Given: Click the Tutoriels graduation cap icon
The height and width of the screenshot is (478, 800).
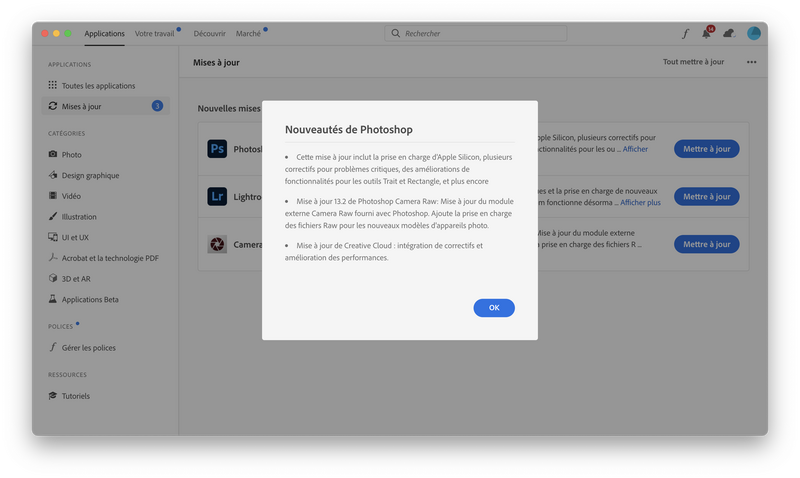Looking at the screenshot, I should pos(53,395).
